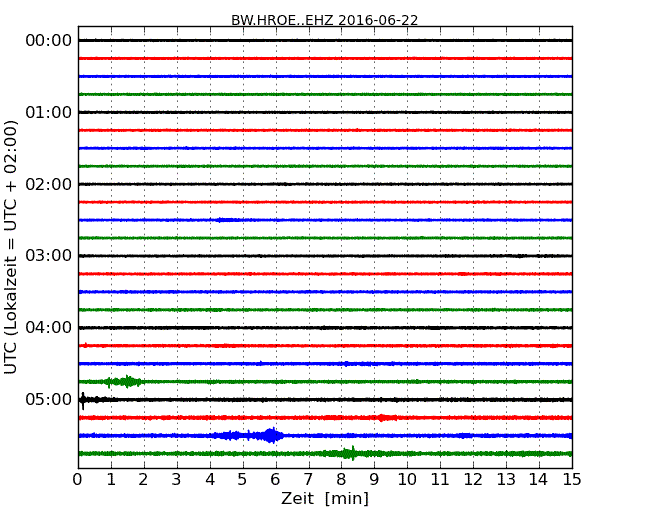Click the 02:00 time label
This screenshot has height=520, width=650.
[49, 184]
